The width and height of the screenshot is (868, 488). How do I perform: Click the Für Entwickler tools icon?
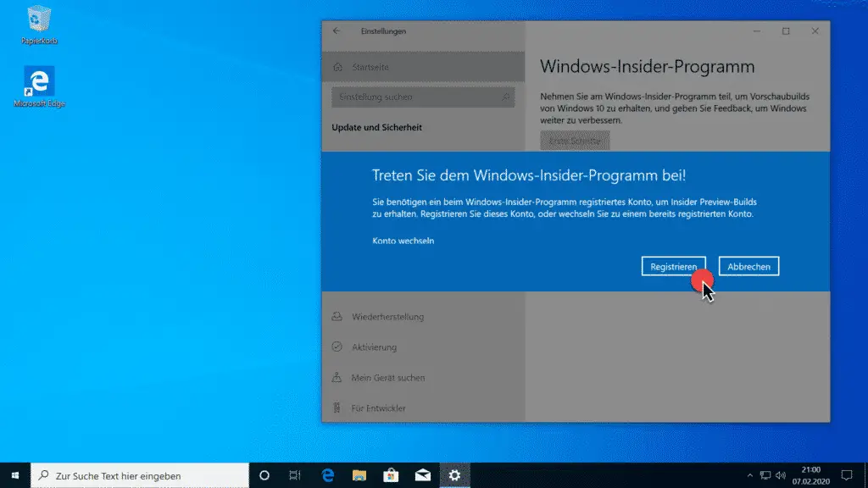click(337, 408)
